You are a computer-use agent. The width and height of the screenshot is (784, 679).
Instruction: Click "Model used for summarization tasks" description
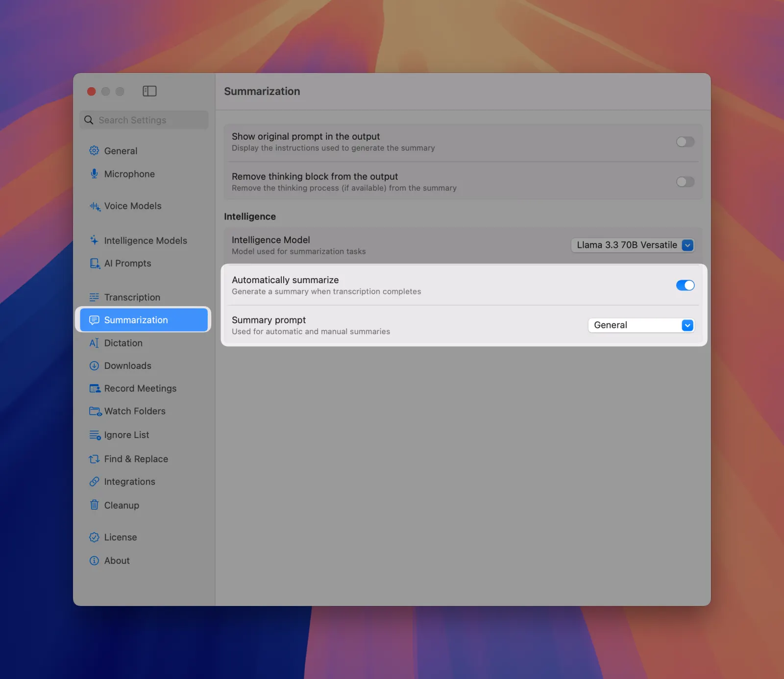(299, 251)
